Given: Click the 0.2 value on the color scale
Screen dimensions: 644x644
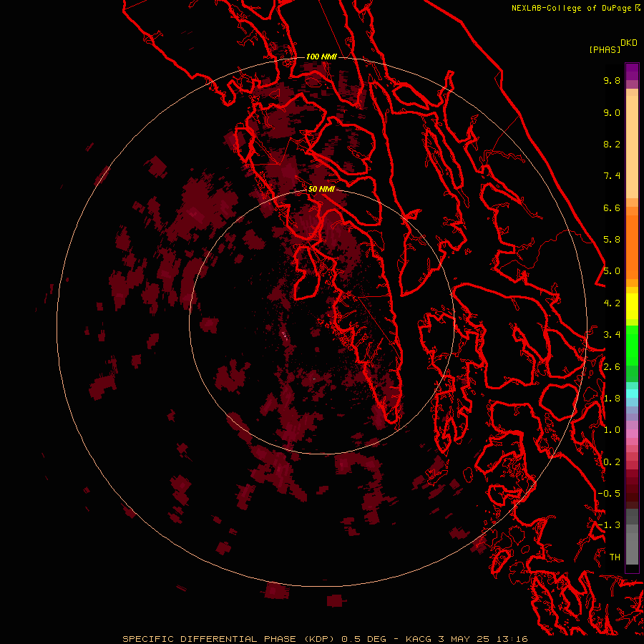Looking at the screenshot, I should pyautogui.click(x=612, y=462).
